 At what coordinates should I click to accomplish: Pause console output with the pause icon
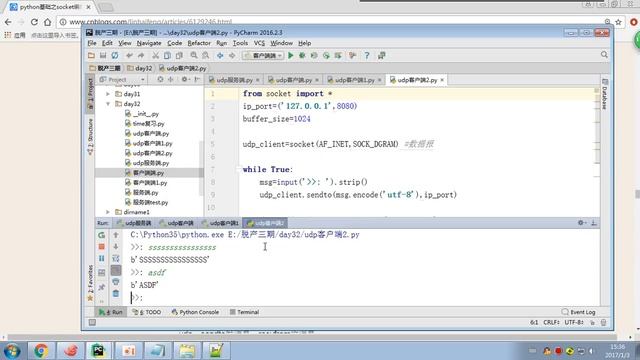pos(102,258)
